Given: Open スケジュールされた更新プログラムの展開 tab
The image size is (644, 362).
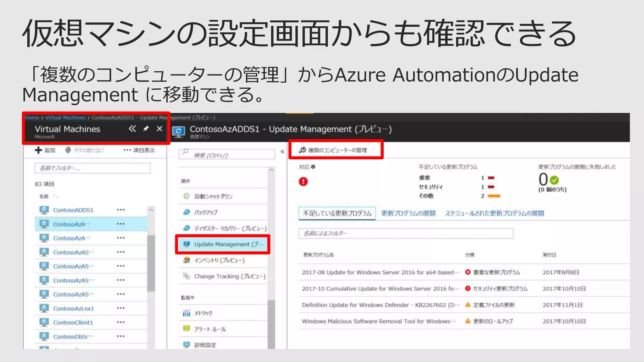Looking at the screenshot, I should [494, 213].
